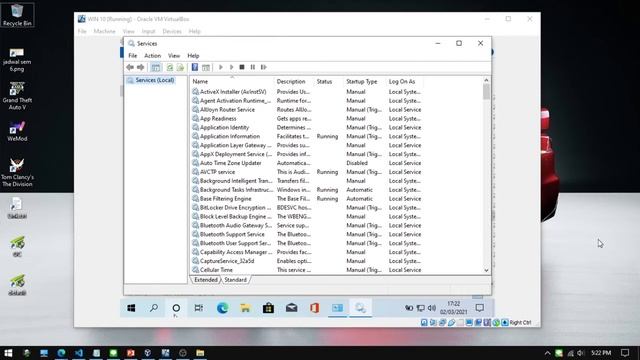Select Tom Clancy's The Division desktop shortcut
Viewport: 640px width, 360px height.
pyautogui.click(x=17, y=172)
